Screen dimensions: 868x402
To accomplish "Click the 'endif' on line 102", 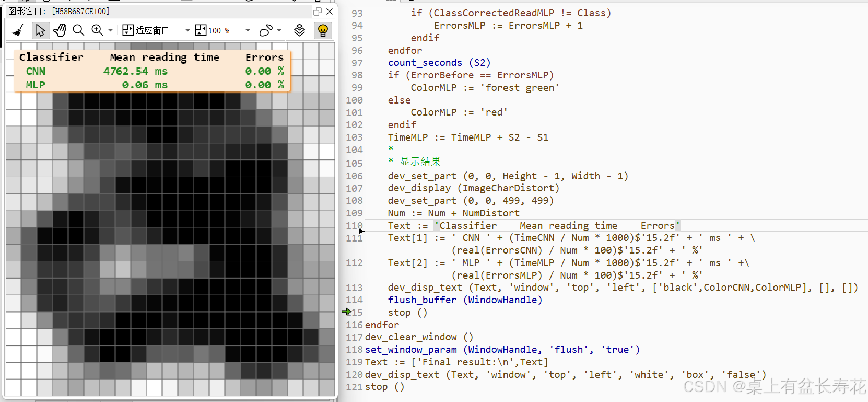I will (x=402, y=125).
